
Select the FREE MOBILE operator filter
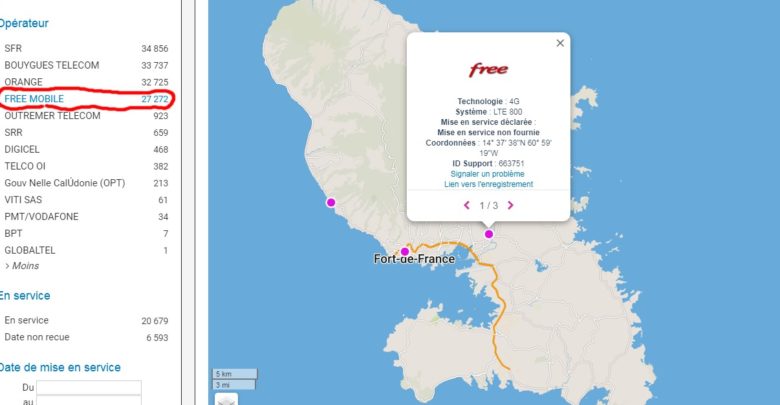(x=86, y=99)
